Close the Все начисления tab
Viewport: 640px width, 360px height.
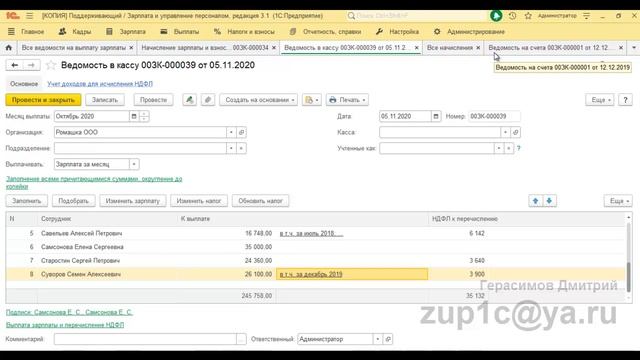(x=478, y=48)
